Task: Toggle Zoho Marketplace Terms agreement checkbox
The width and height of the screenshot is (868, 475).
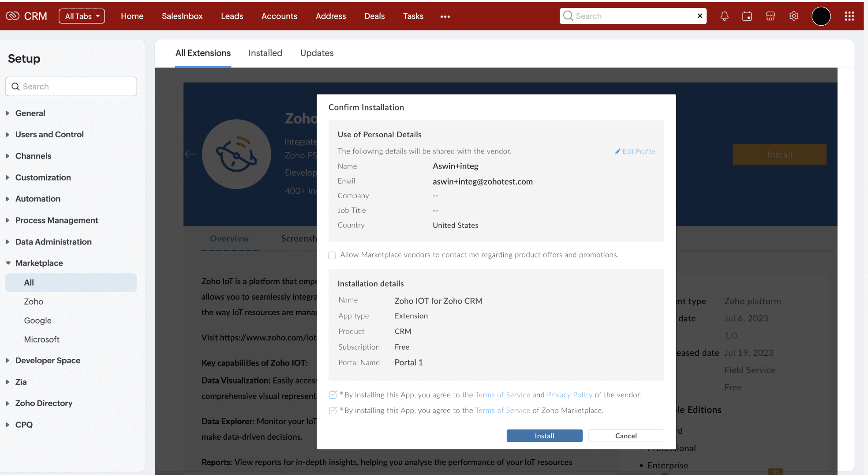Action: coord(333,410)
